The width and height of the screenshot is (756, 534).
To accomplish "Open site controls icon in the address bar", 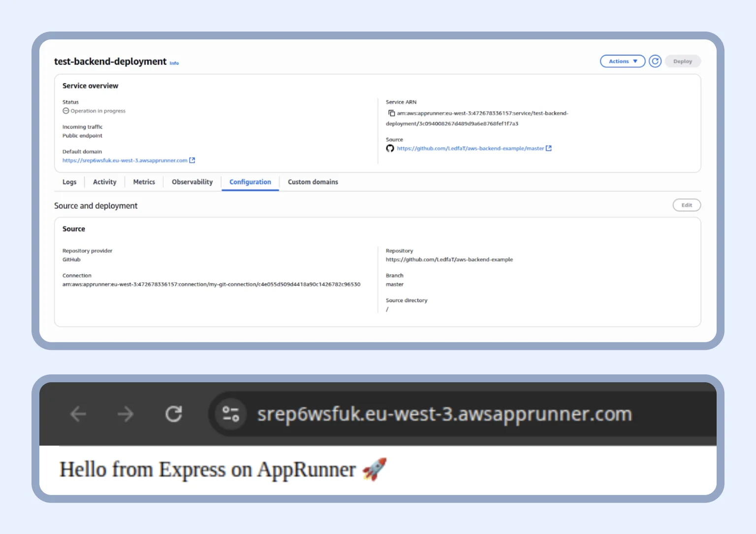I will (x=229, y=414).
